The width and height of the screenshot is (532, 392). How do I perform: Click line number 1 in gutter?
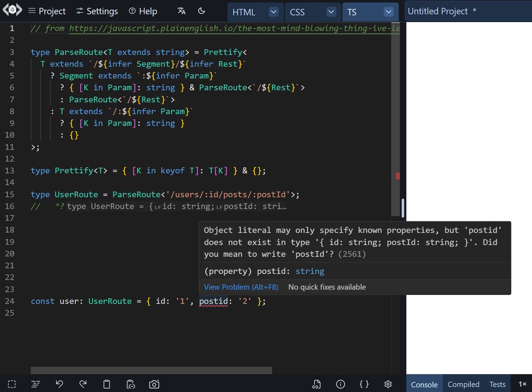coord(12,28)
